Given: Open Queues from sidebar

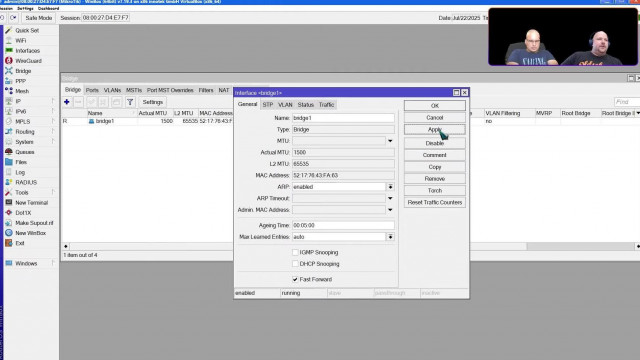Looking at the screenshot, I should 24,152.
